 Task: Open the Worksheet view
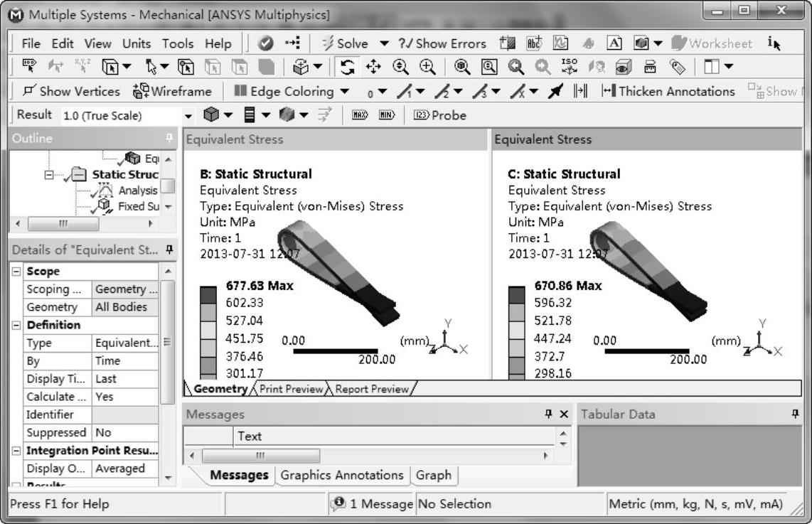[x=712, y=43]
